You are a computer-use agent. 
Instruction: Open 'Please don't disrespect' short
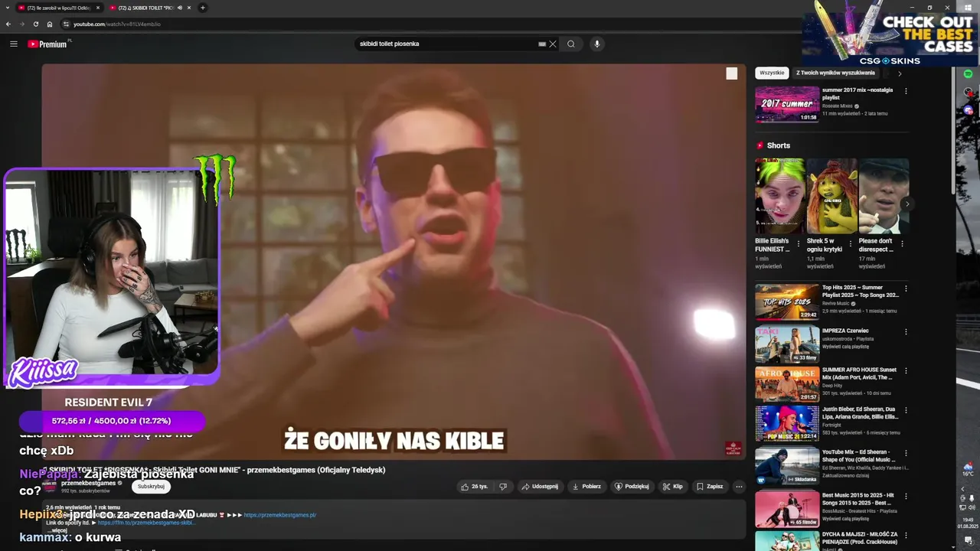coord(884,196)
